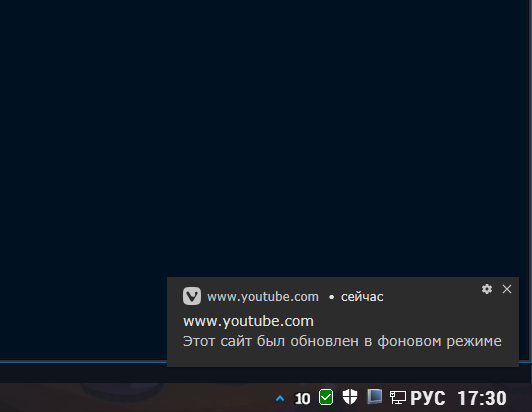Click the "10" tray icon
Viewport: 532px width, 412px height.
tap(302, 398)
